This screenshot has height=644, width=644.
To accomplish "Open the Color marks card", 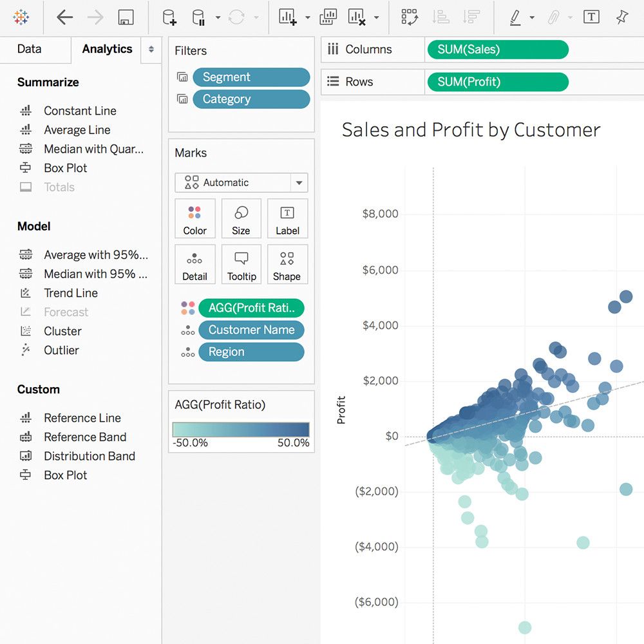I will (x=194, y=219).
